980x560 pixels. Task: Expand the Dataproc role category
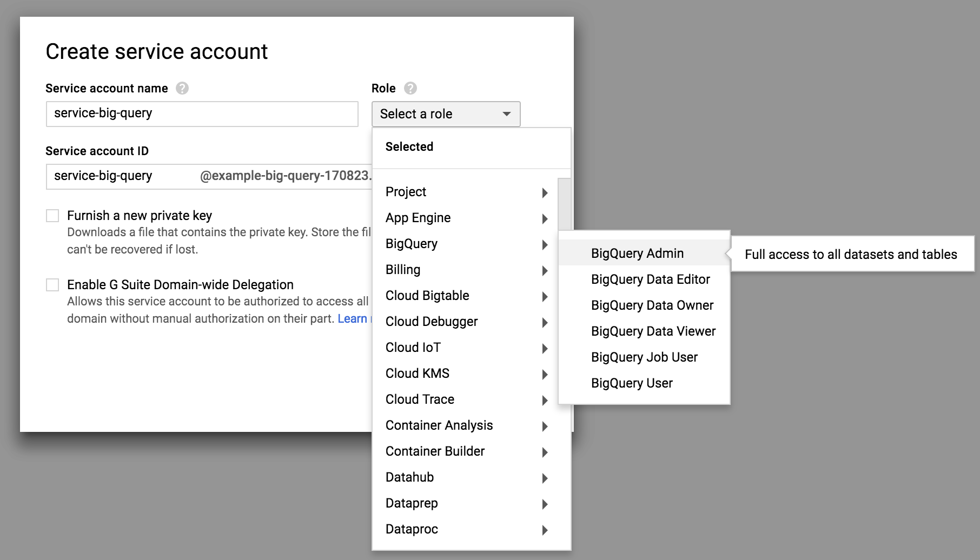(465, 529)
